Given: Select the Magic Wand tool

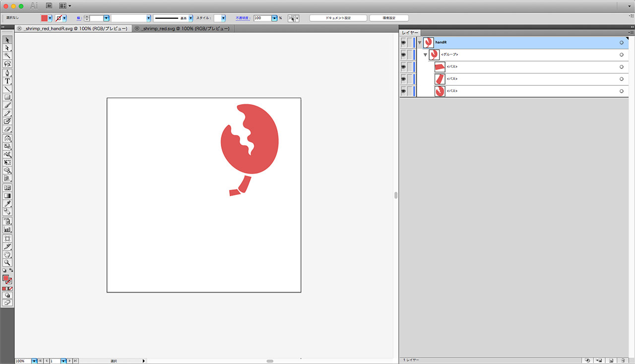Looking at the screenshot, I should [7, 56].
